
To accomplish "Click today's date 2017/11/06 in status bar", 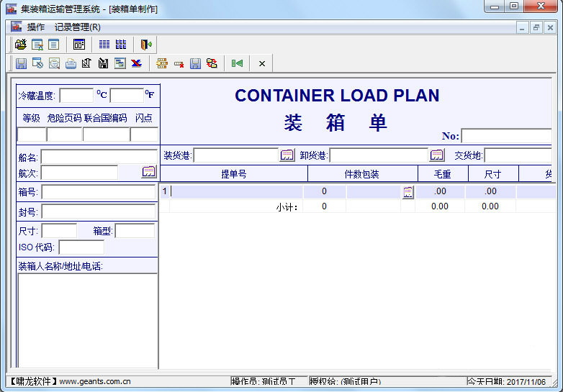I will coord(526,382).
